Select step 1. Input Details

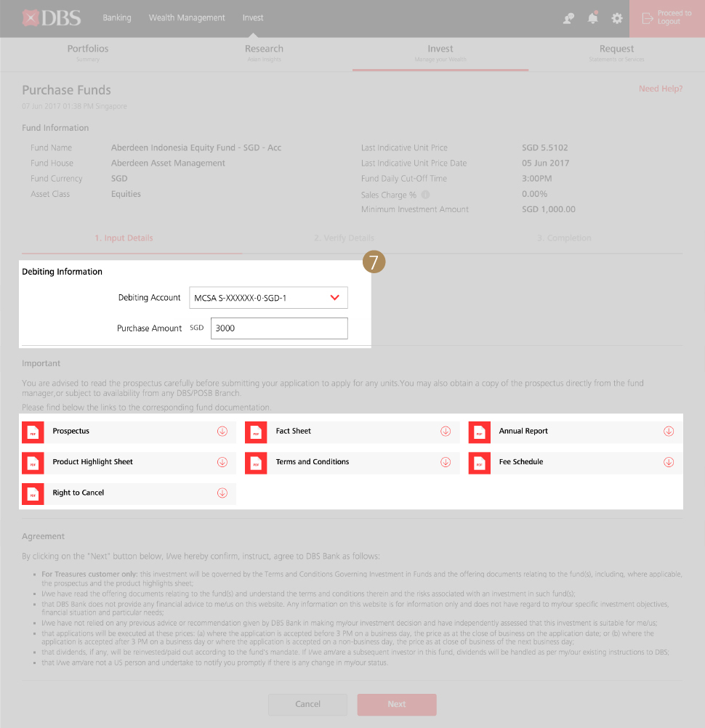(x=124, y=238)
